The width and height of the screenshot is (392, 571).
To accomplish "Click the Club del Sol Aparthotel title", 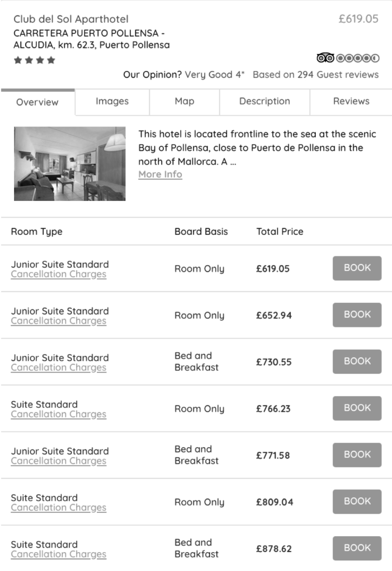I will 71,19.
